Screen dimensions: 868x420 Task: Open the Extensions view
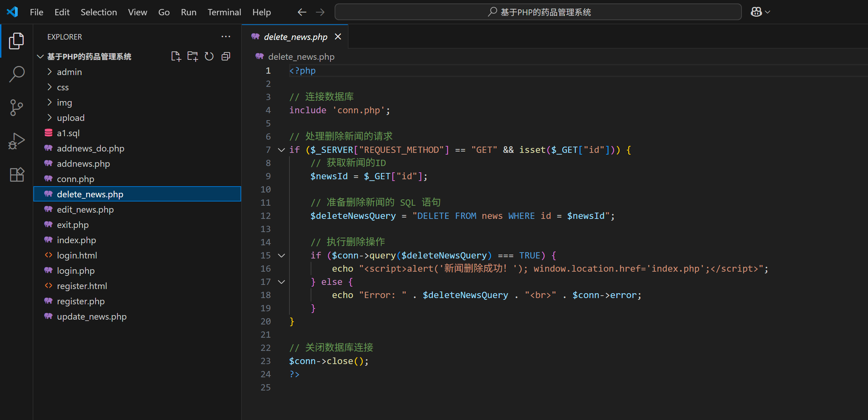pos(16,174)
